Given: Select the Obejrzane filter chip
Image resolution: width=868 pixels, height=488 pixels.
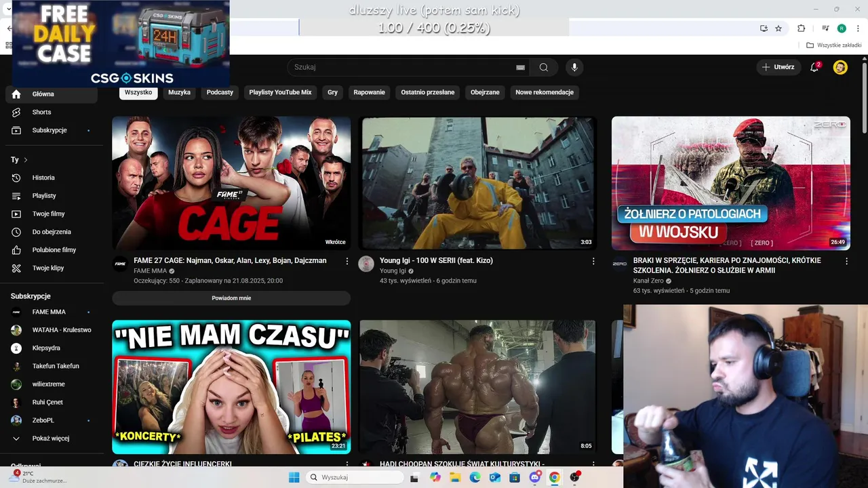Looking at the screenshot, I should tap(485, 92).
